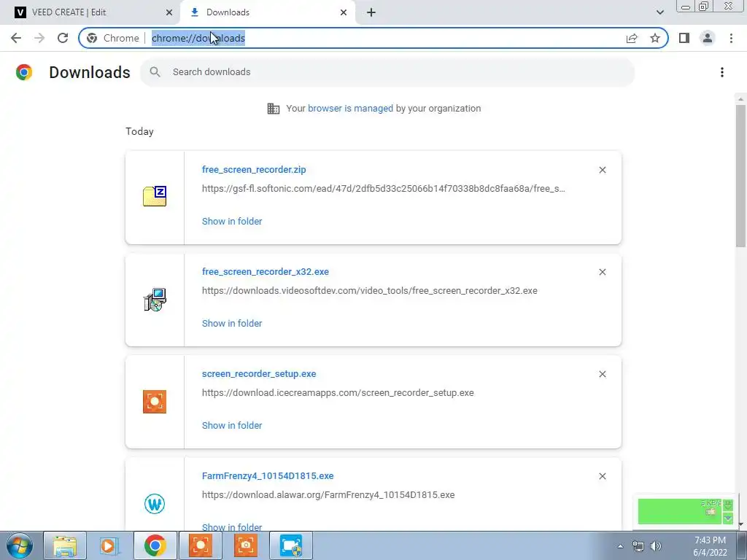Open the browser is managed link

(x=350, y=108)
